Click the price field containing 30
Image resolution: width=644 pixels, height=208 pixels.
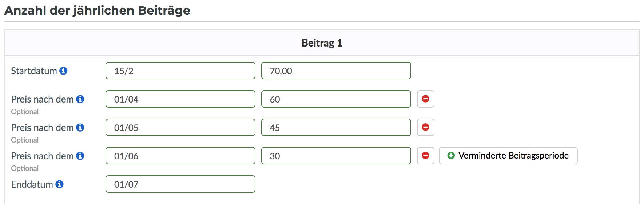tap(336, 156)
